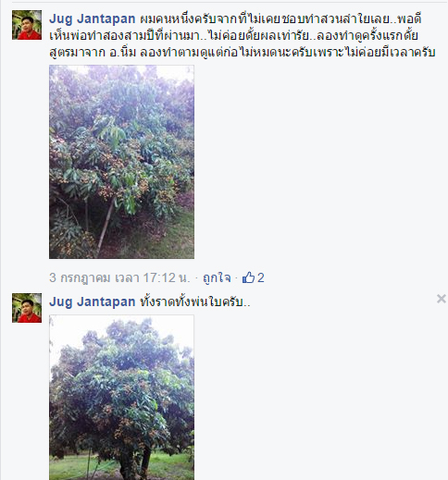Like the first comment via the ถูกใจ link

(x=217, y=277)
